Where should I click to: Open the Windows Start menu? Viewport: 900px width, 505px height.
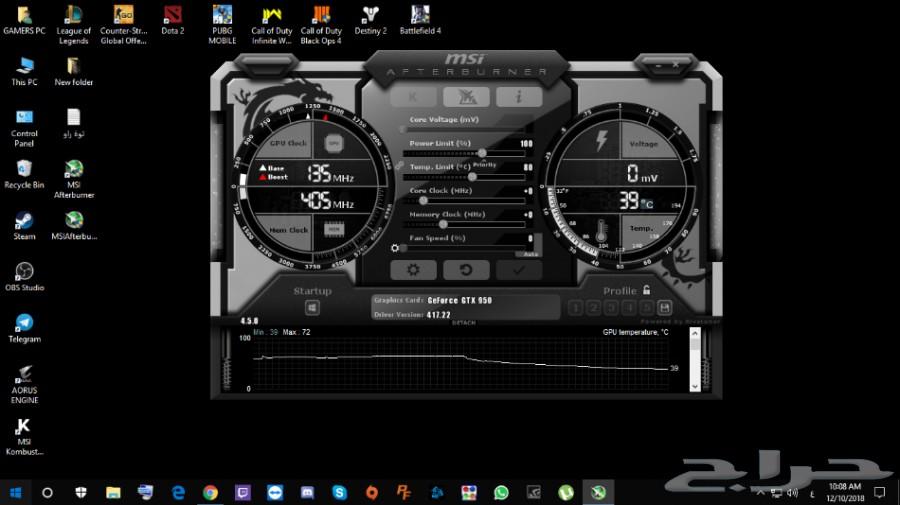pyautogui.click(x=15, y=492)
